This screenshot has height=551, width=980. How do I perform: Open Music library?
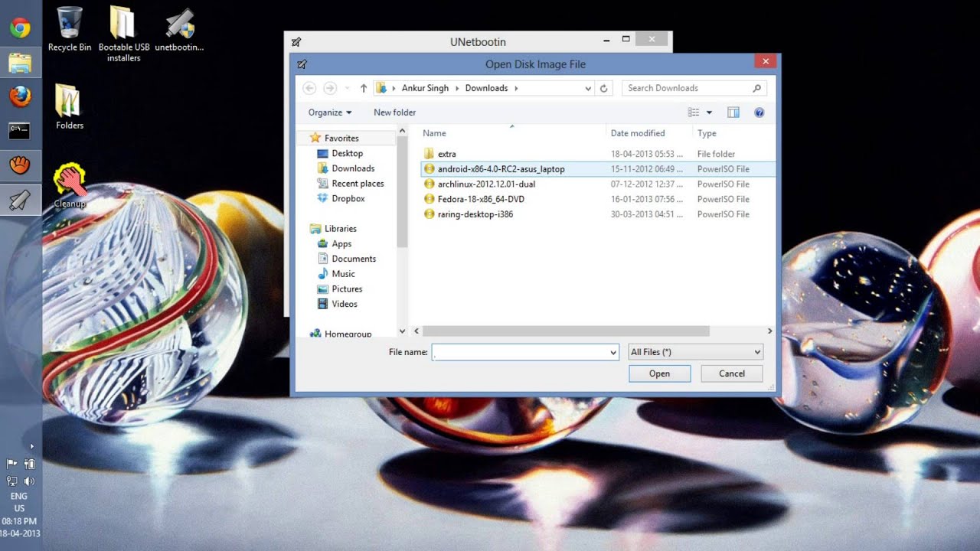click(x=343, y=274)
